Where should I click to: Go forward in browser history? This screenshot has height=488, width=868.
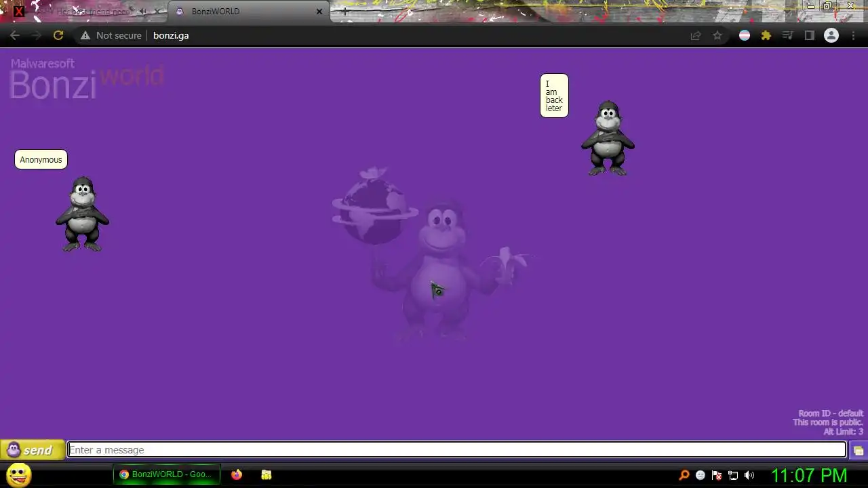click(x=37, y=35)
